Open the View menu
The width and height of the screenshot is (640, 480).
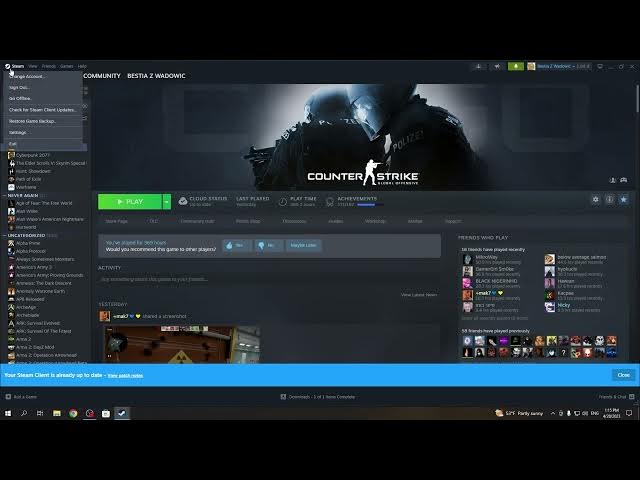33,66
